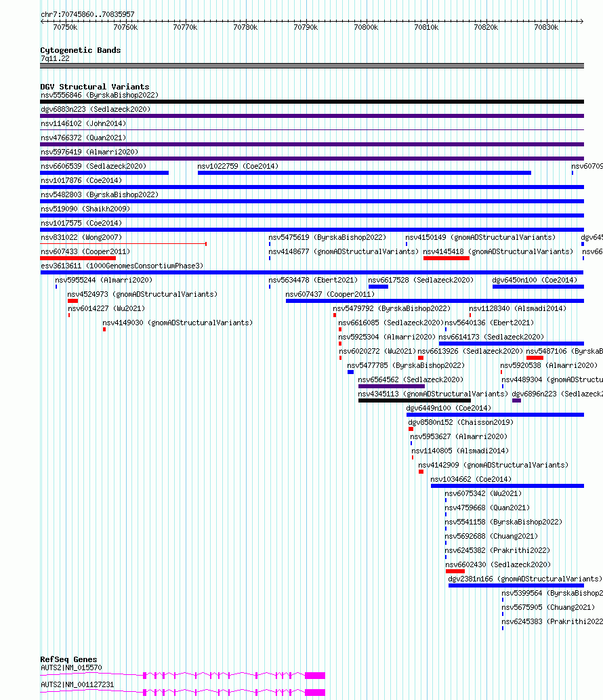This screenshot has height=700, width=603.
Task: Open nsv4345113 (gnomADStructuralVariants) variant
Action: tap(433, 395)
